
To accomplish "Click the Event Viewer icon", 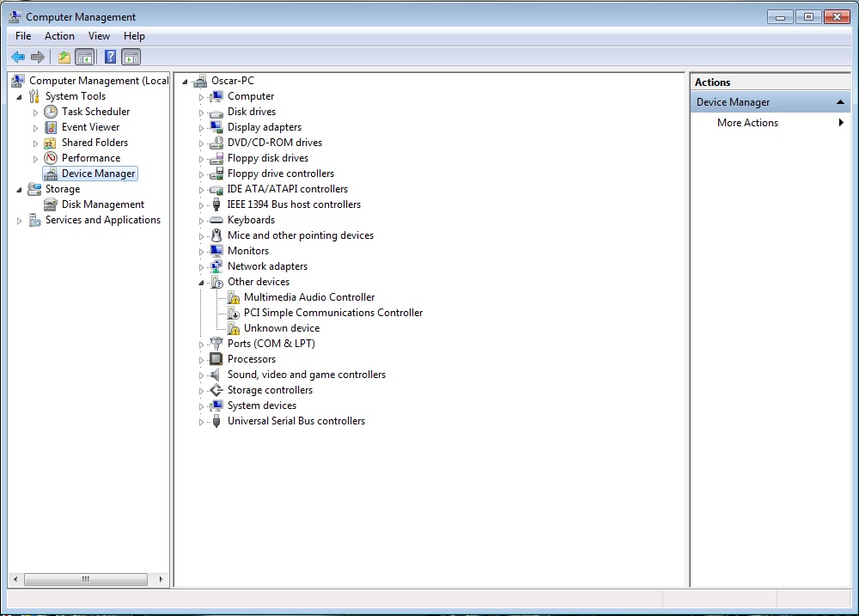I will tap(51, 127).
